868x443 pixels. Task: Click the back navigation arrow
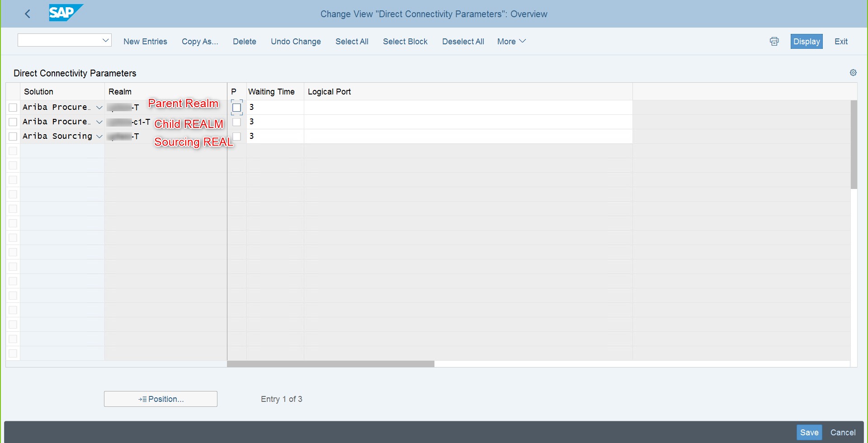[x=28, y=14]
